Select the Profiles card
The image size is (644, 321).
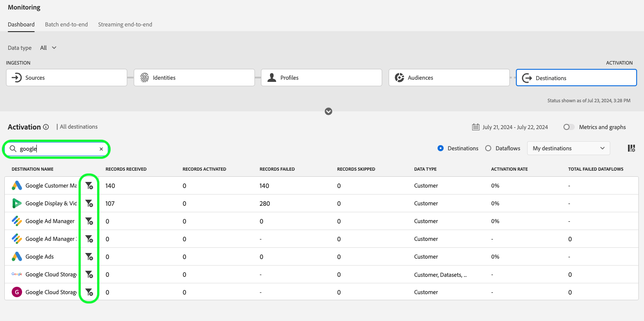point(321,78)
